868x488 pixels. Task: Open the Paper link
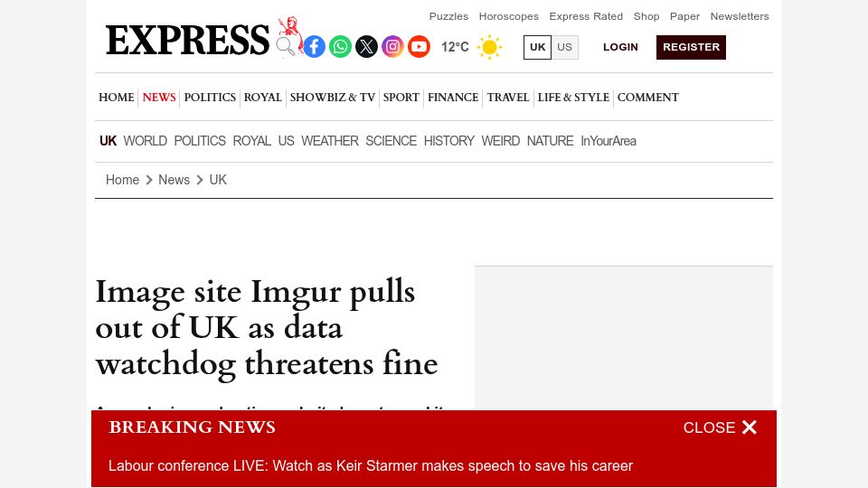click(684, 16)
